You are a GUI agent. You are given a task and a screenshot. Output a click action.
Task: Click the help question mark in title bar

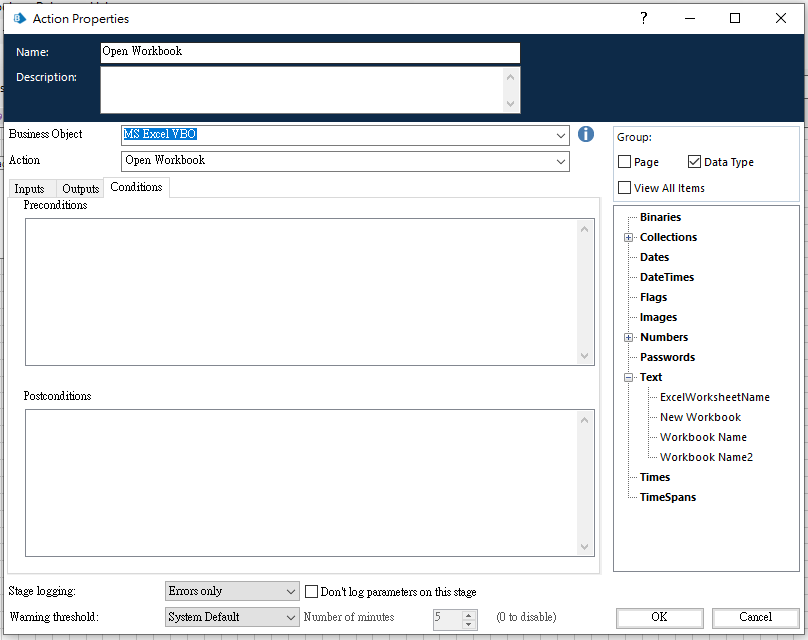[644, 19]
